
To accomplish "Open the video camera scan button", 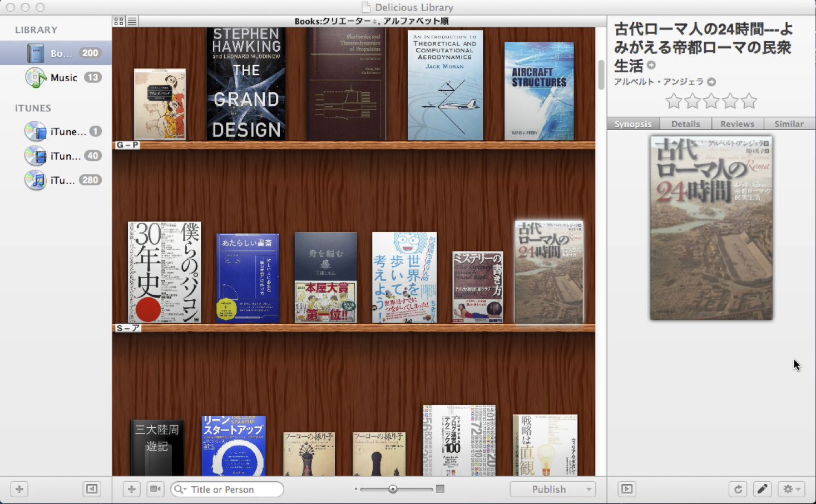I will pos(156,489).
